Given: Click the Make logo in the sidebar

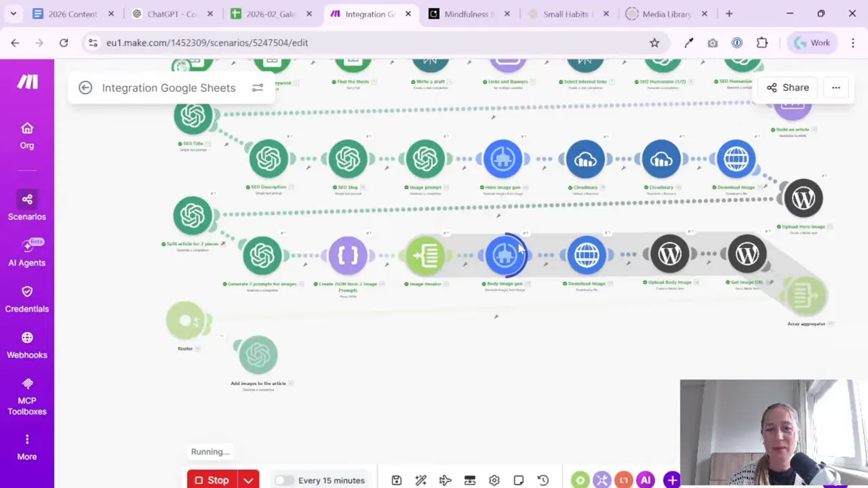Looking at the screenshot, I should [x=27, y=82].
